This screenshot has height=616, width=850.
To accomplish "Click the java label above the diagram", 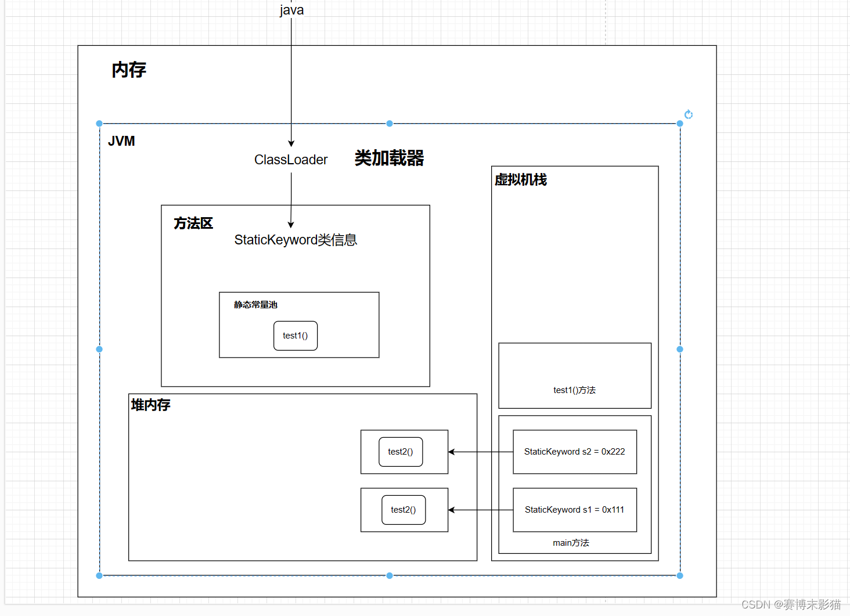I will tap(291, 10).
